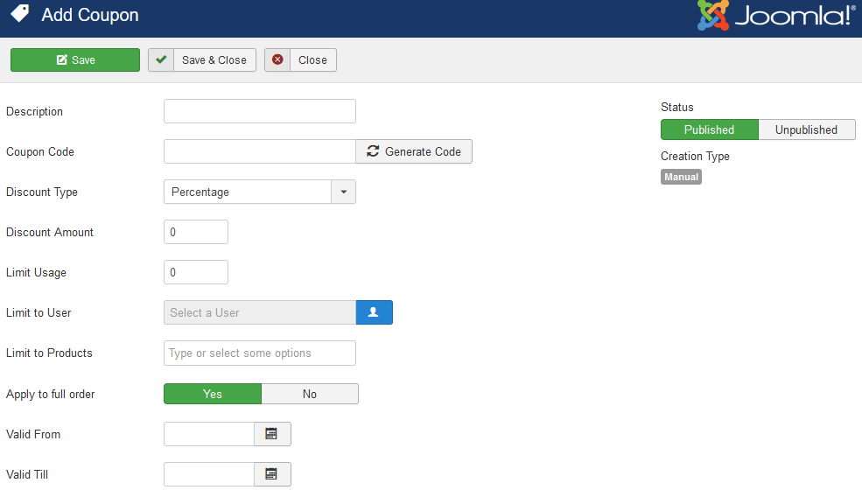
Task: Click the Discount Amount label
Action: [50, 233]
